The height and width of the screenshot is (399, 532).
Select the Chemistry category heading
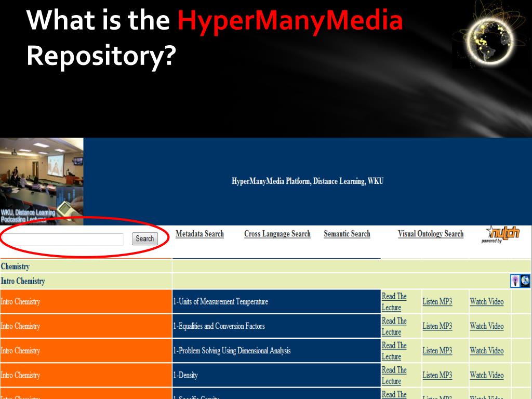(x=15, y=267)
